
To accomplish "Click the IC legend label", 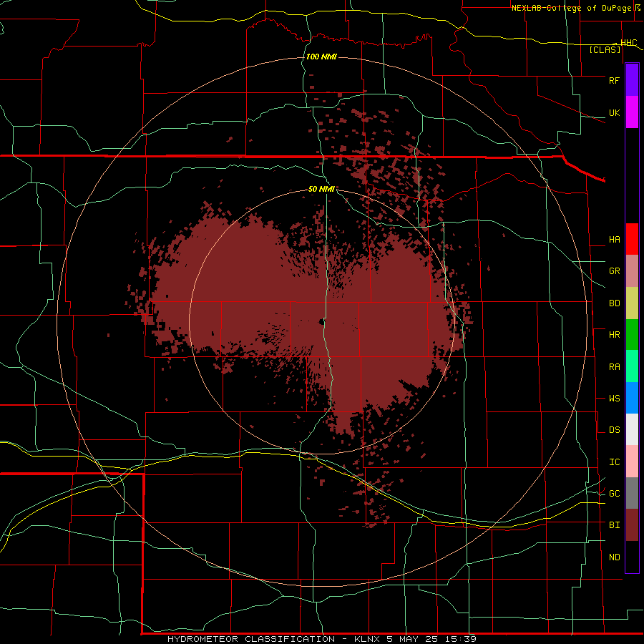I will coord(614,462).
